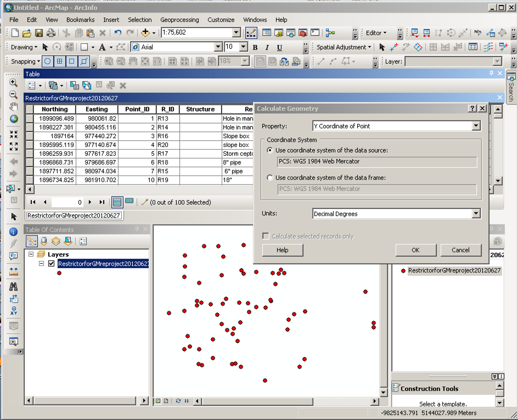The width and height of the screenshot is (518, 420).
Task: Open the Property dropdown in Calculate Geometry
Action: (476, 126)
